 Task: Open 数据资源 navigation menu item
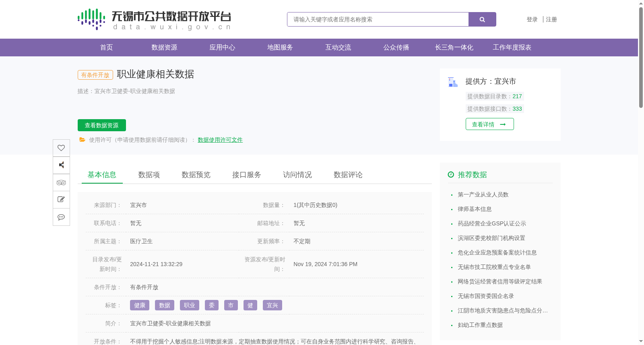pyautogui.click(x=164, y=48)
